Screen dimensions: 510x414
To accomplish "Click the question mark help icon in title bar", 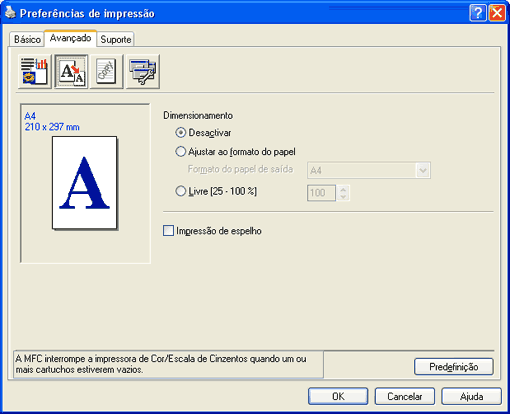I will [478, 13].
